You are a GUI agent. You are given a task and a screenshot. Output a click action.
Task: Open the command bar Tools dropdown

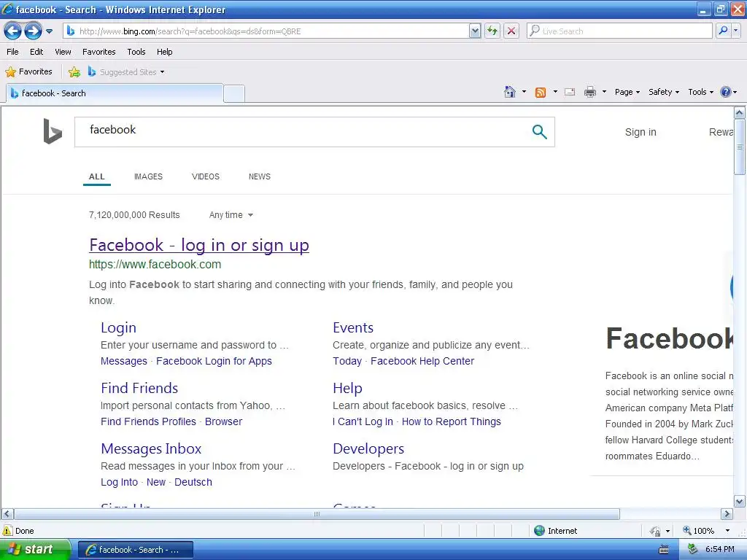(701, 92)
